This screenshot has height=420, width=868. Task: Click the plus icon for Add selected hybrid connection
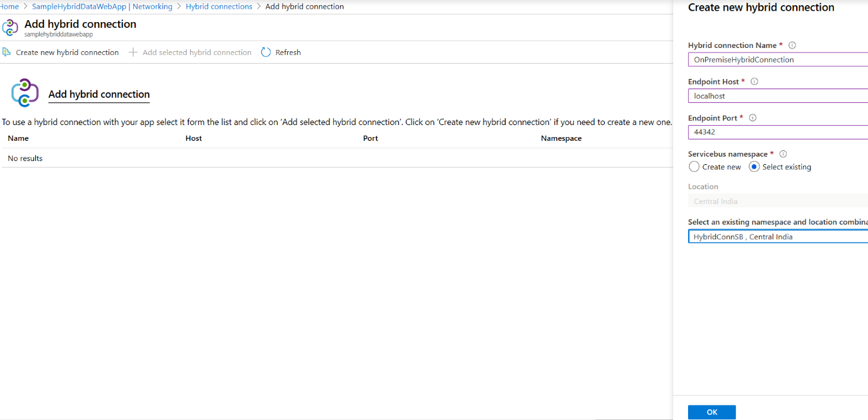click(x=133, y=52)
